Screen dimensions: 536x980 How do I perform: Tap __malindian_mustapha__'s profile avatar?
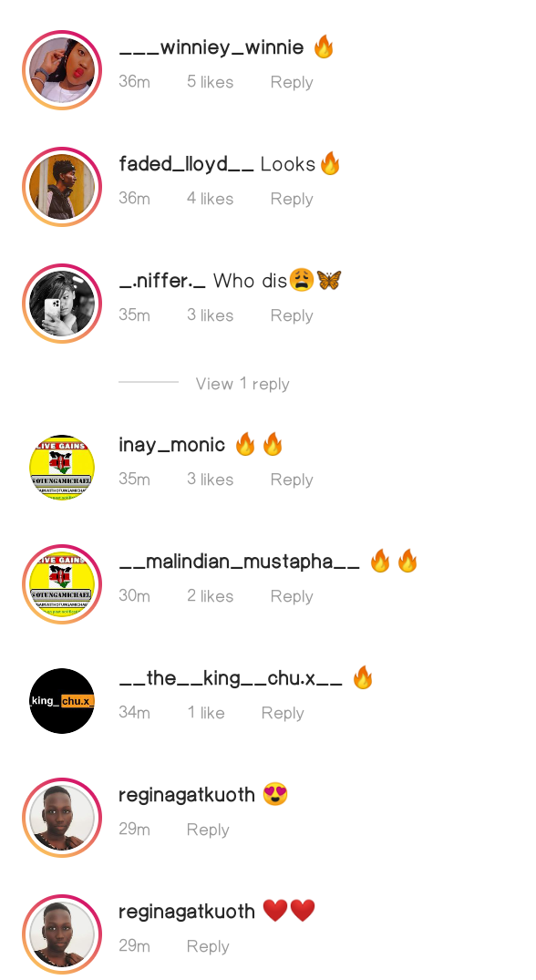(62, 584)
